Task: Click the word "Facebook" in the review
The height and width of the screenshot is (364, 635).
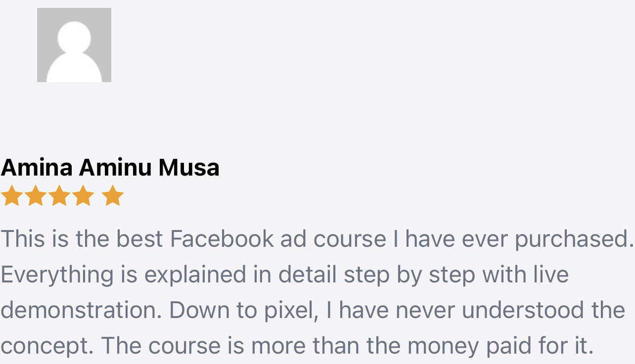Action: coord(222,238)
